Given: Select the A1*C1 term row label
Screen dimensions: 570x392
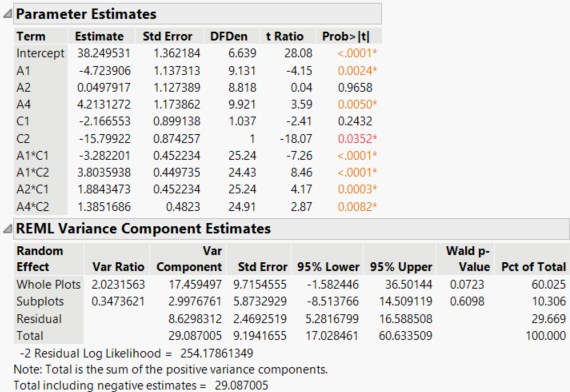Looking at the screenshot, I should tap(32, 156).
